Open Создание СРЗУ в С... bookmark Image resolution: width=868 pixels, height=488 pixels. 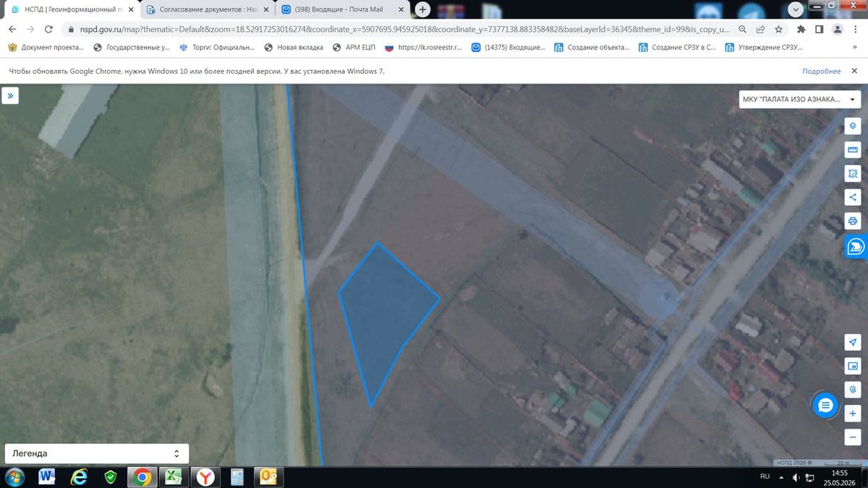(x=677, y=48)
